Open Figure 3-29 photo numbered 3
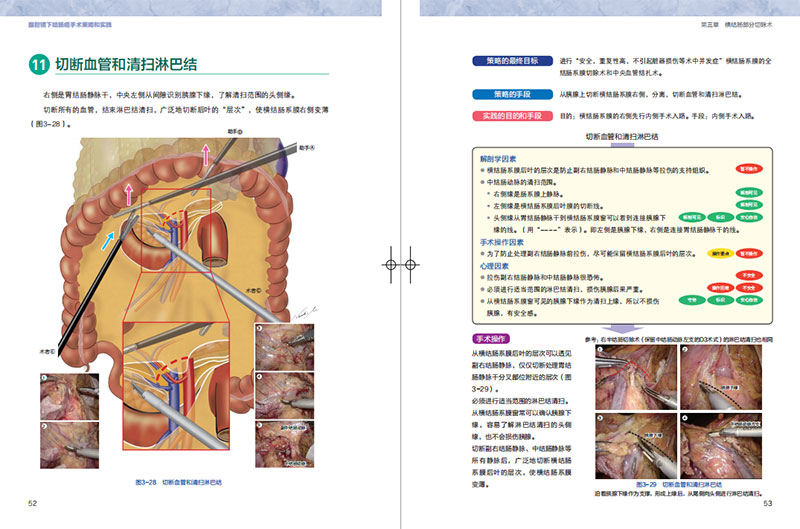This screenshot has height=529, width=800. (x=636, y=446)
